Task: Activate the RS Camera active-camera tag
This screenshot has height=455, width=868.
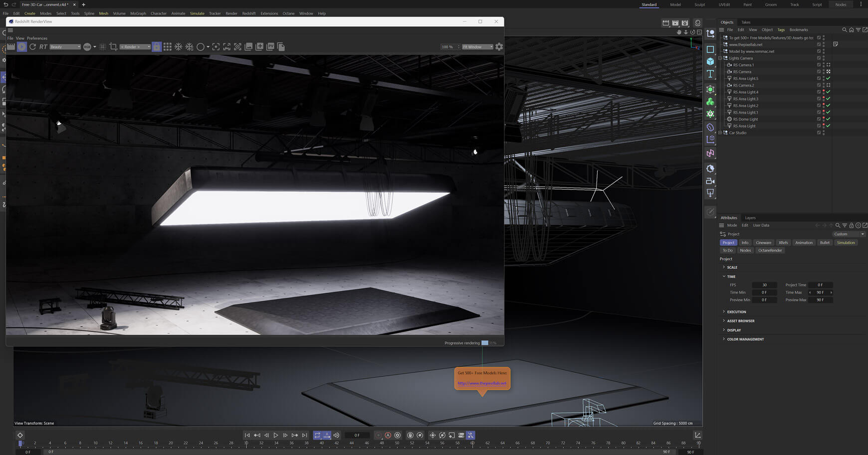Action: [x=828, y=72]
